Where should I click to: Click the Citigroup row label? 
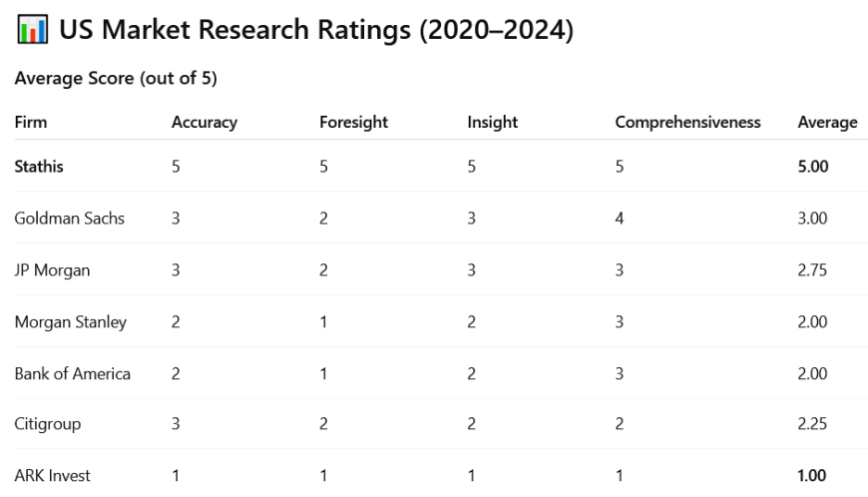[x=48, y=424]
